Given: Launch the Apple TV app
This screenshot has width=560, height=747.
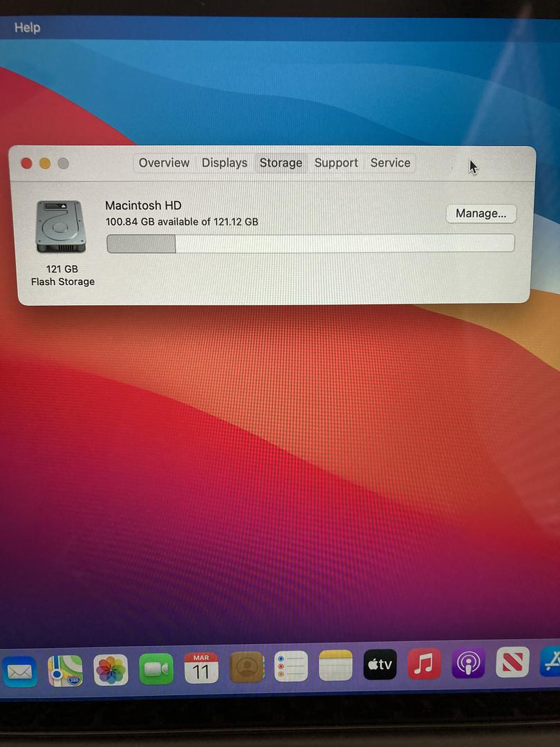Looking at the screenshot, I should coord(380,664).
